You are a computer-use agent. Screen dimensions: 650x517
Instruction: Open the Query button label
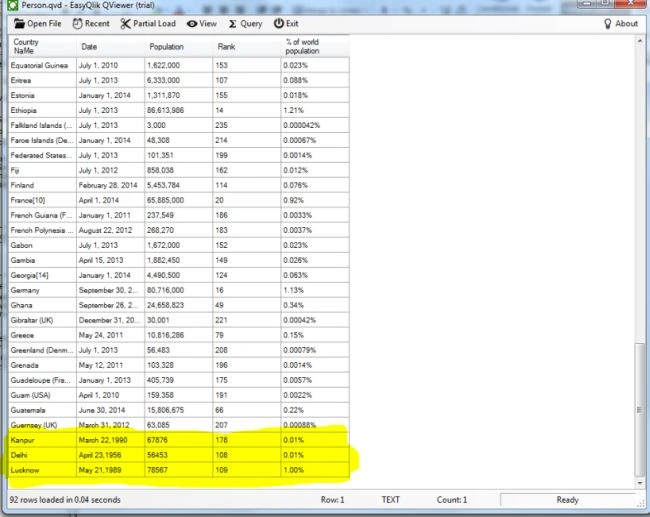pos(251,24)
